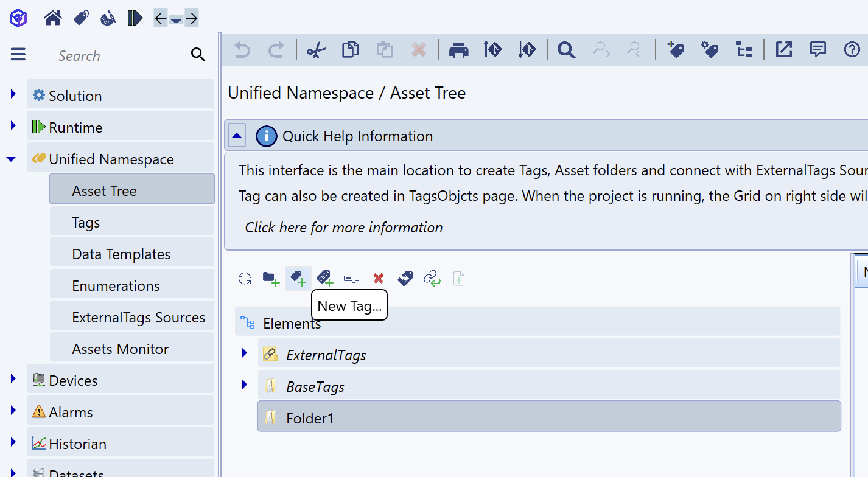Click the red X delete icon above Elements
Viewport: 868px width, 477px height.
tap(379, 279)
